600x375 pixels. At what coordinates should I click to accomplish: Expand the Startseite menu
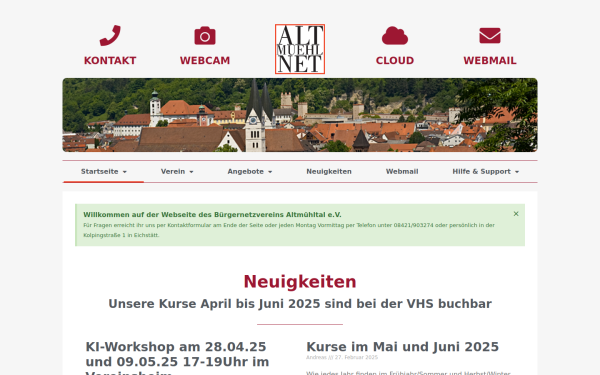coord(103,171)
